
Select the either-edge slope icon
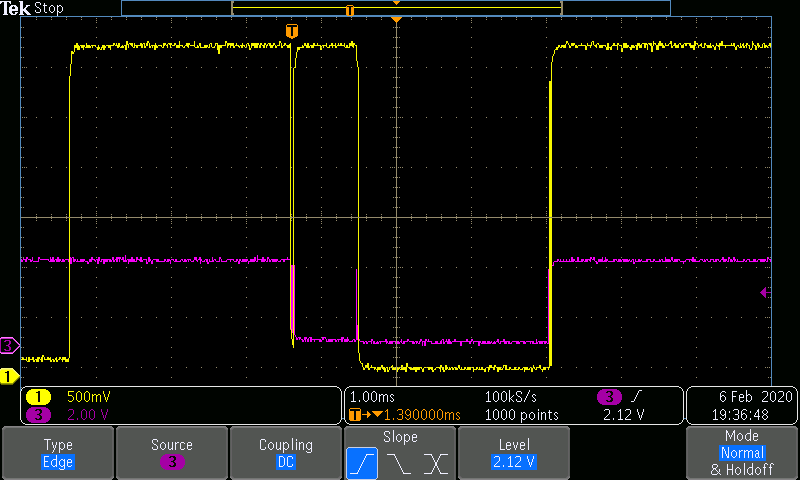click(x=435, y=463)
